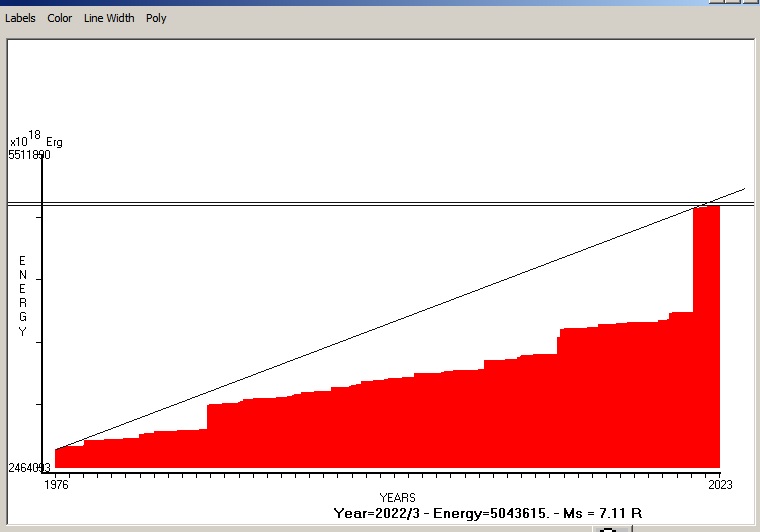Image resolution: width=760 pixels, height=532 pixels.
Task: Click the 2464043 minimum energy value
Action: click(30, 468)
